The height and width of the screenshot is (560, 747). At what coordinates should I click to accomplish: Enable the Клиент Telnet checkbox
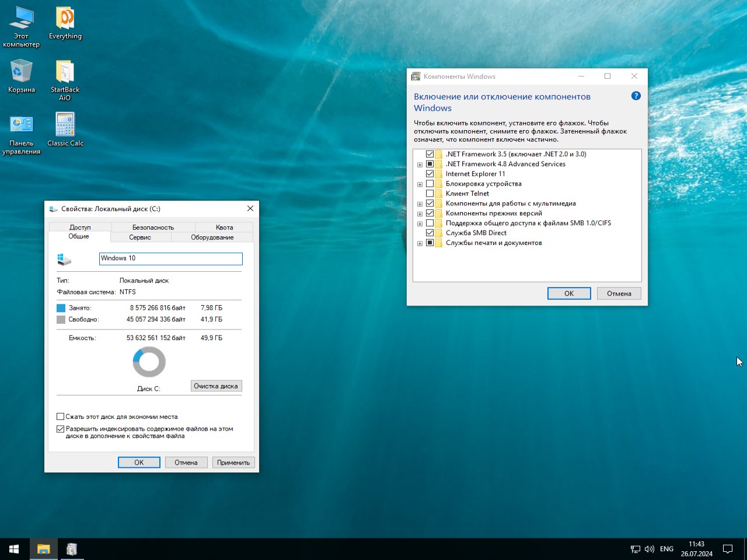click(430, 194)
